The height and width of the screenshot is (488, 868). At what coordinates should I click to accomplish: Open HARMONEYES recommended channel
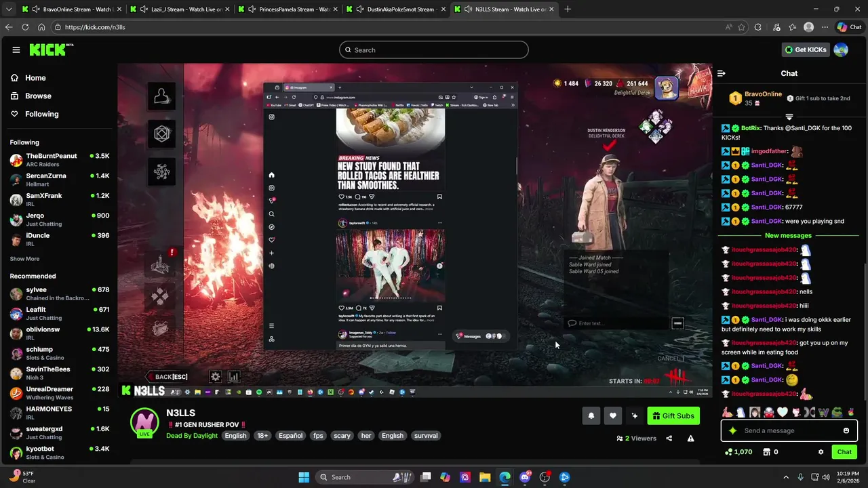coord(59,413)
